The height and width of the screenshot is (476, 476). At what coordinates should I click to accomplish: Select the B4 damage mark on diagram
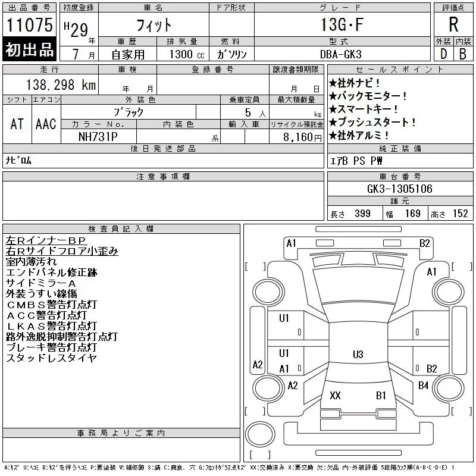click(424, 386)
